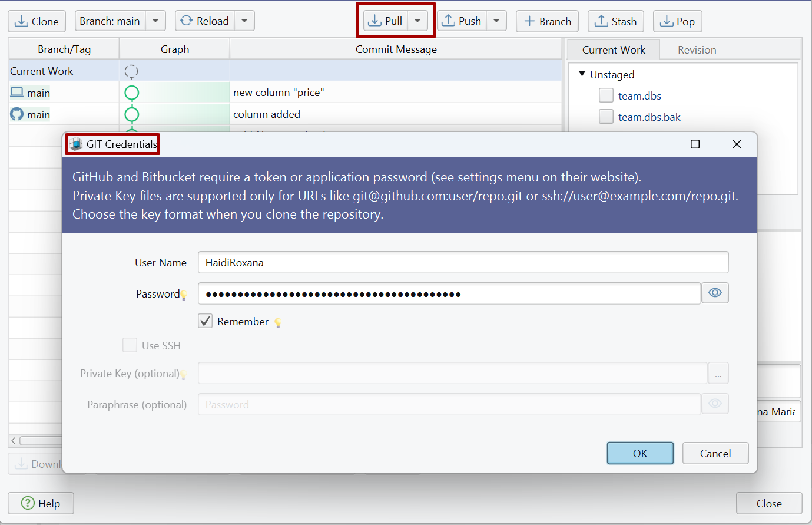Image resolution: width=812 pixels, height=525 pixels.
Task: Check the team.dbs.bak file checkbox
Action: 606,117
